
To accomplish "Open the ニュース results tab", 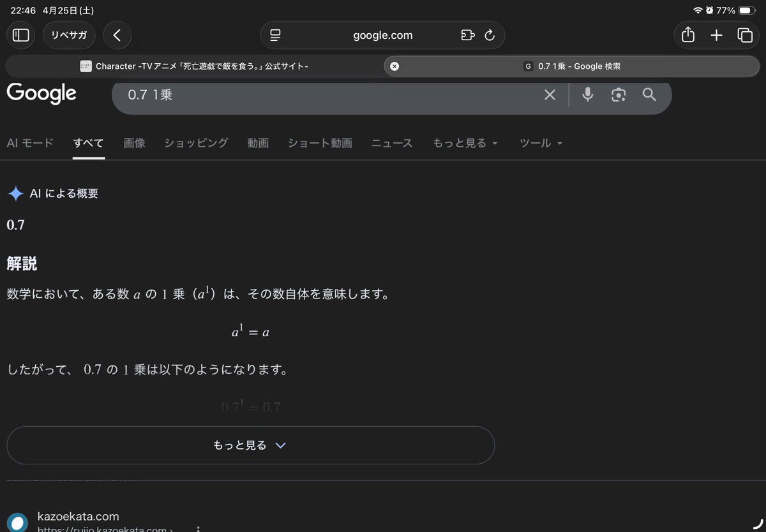I will 392,143.
